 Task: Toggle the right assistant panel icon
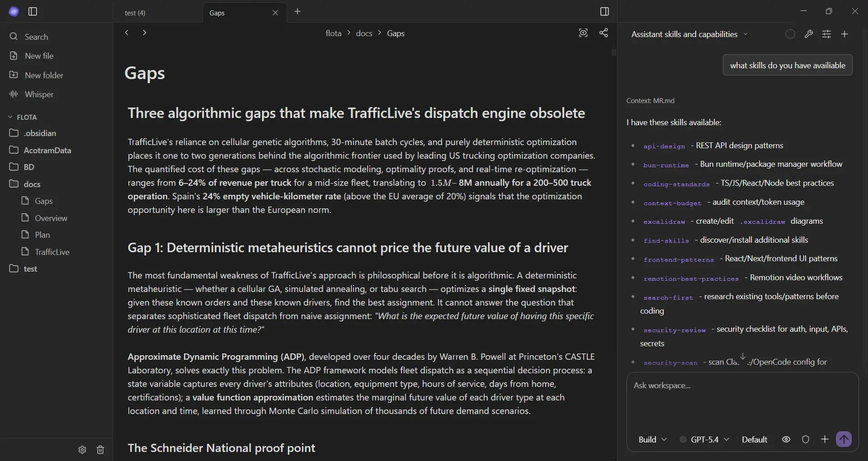(604, 12)
